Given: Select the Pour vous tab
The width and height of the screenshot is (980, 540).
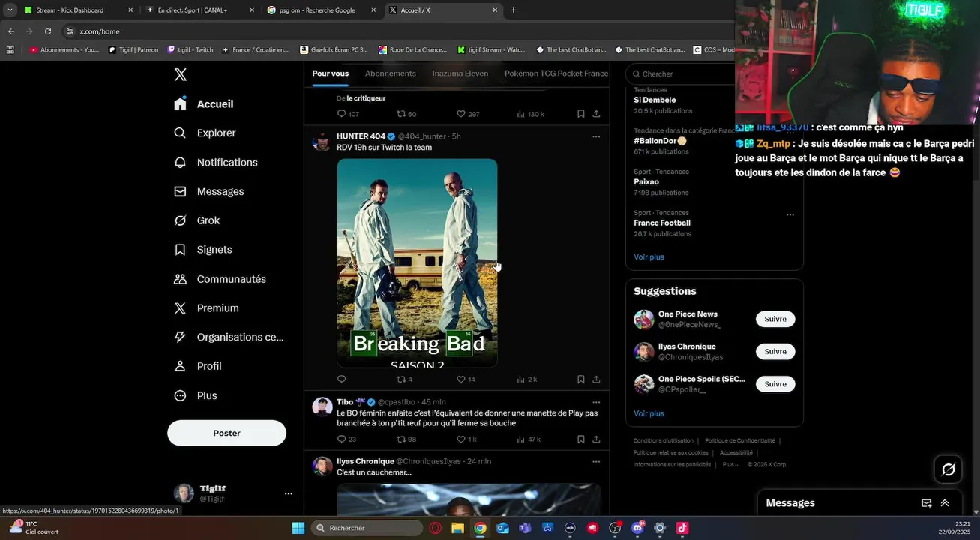Looking at the screenshot, I should (x=331, y=73).
